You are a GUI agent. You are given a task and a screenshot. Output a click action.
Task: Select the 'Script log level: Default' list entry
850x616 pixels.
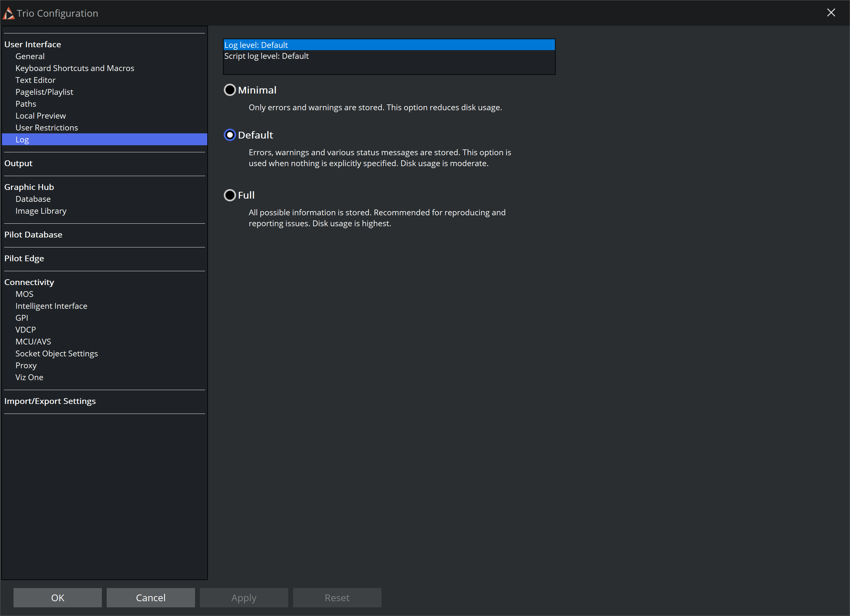(389, 56)
